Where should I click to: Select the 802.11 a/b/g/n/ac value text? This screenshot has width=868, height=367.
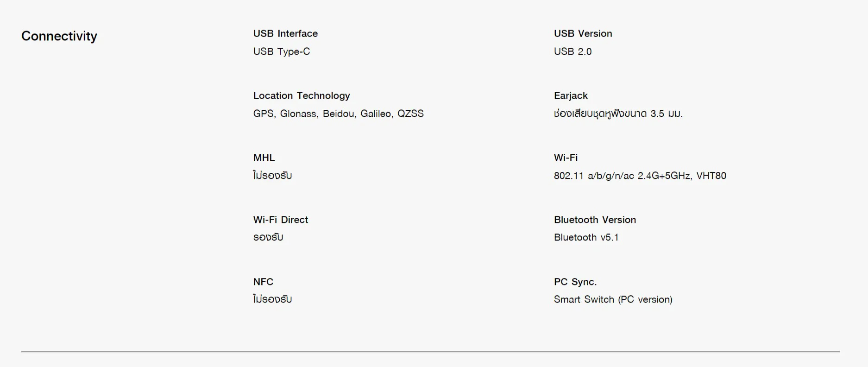coord(640,176)
